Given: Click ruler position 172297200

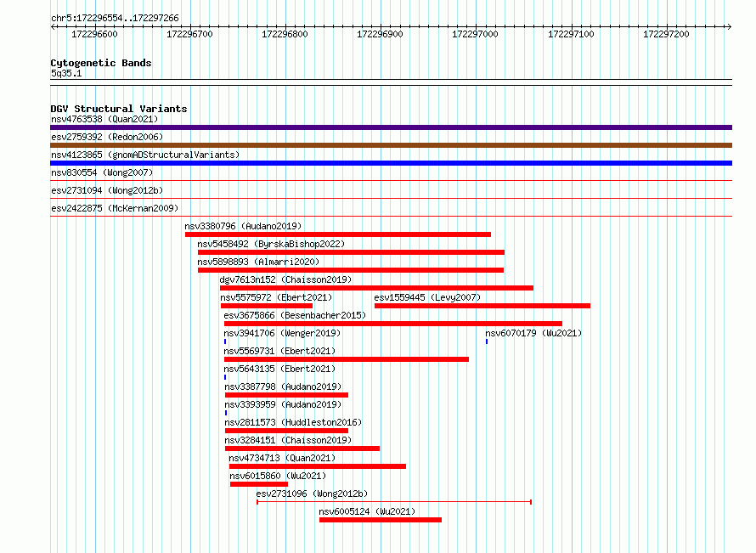Looking at the screenshot, I should 666,34.
